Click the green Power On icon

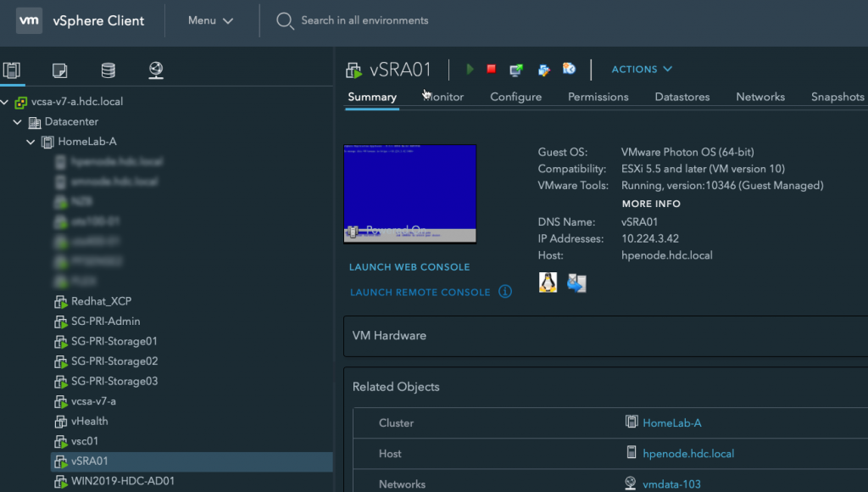pos(470,70)
